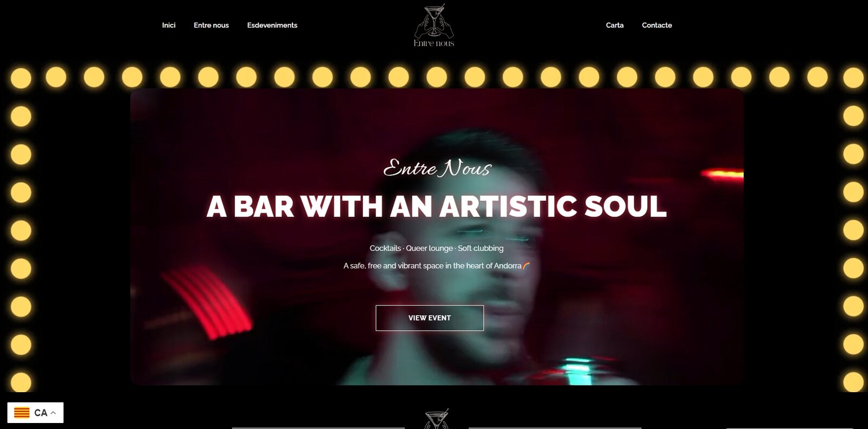Click the cocktail glass logo below the hero

437,419
